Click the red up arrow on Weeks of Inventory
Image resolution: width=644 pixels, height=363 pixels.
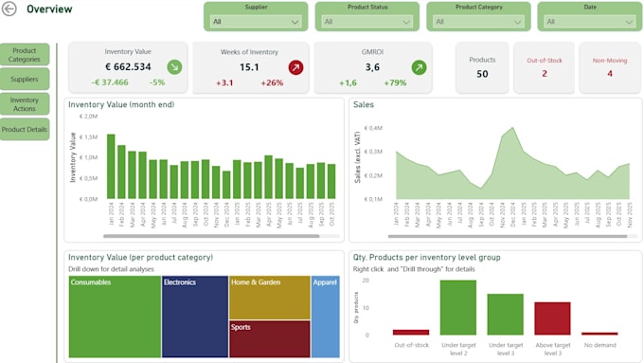pyautogui.click(x=295, y=67)
